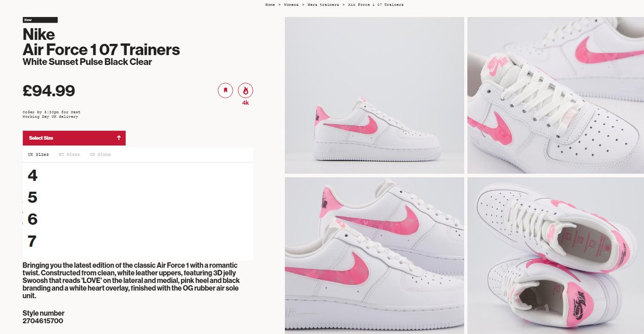The image size is (644, 334).
Task: Switch to the US Sizes tab
Action: (x=100, y=155)
